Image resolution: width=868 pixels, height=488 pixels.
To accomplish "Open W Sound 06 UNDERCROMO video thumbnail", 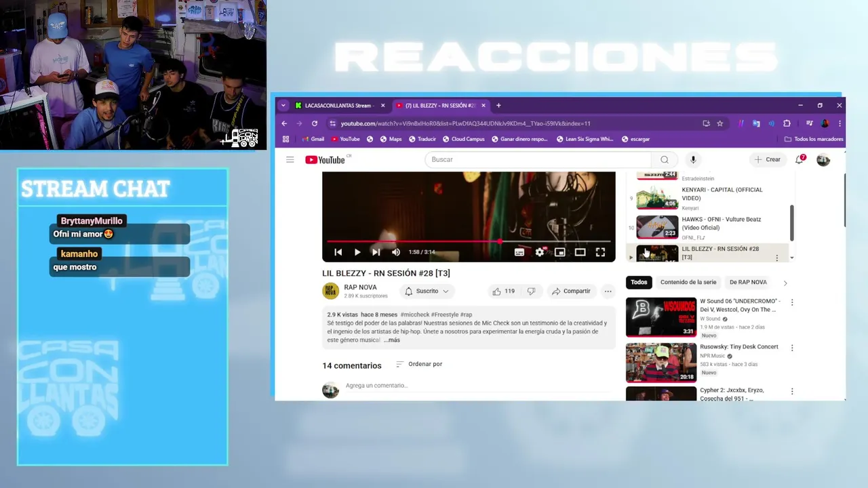I will pos(660,317).
